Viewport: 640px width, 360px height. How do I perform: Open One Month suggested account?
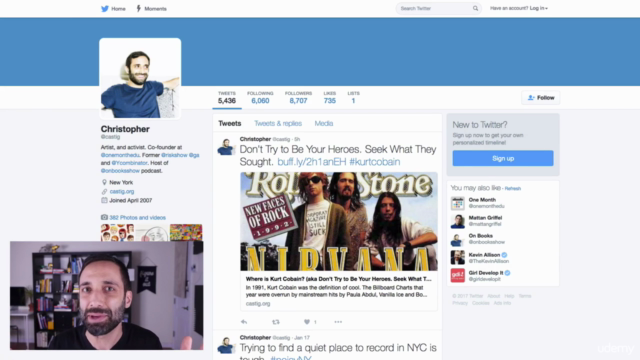click(x=482, y=200)
